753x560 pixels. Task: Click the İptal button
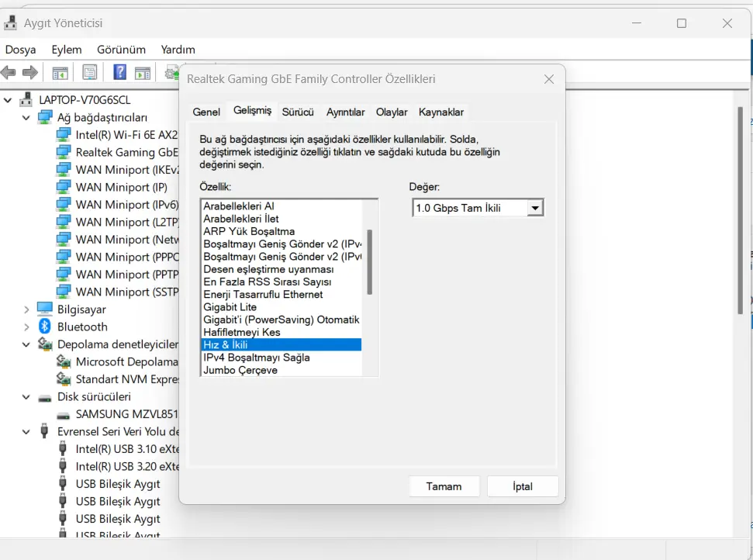[522, 486]
